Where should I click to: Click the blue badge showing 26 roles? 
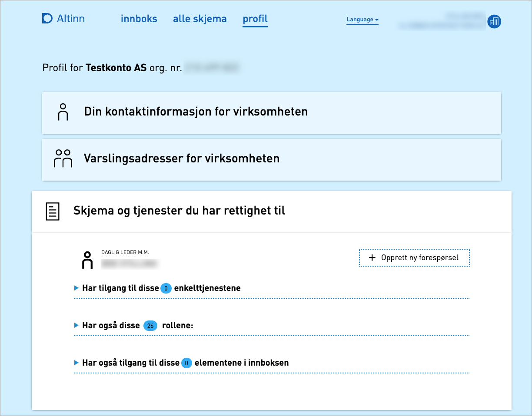(x=150, y=325)
